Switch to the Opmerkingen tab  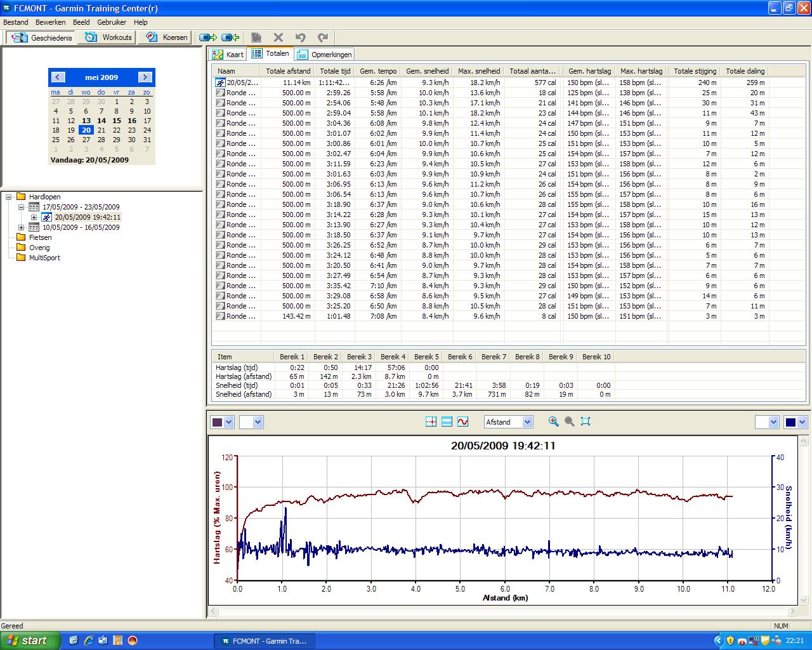324,55
